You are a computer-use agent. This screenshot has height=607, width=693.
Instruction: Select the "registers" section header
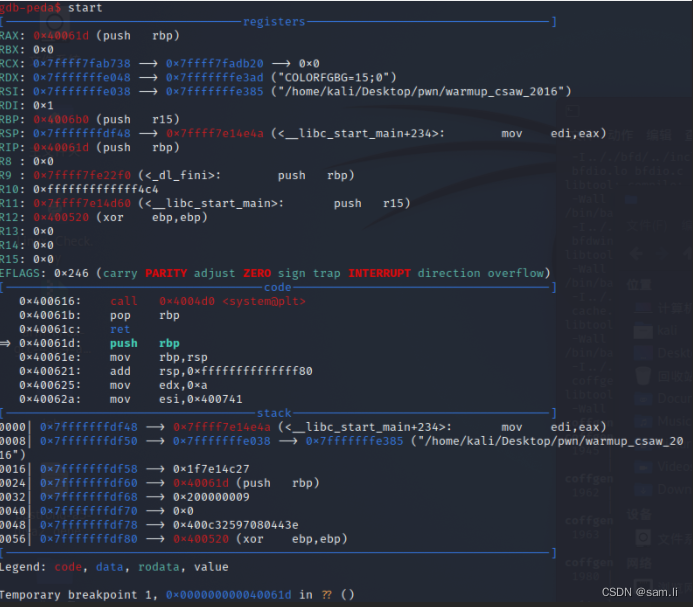click(274, 22)
